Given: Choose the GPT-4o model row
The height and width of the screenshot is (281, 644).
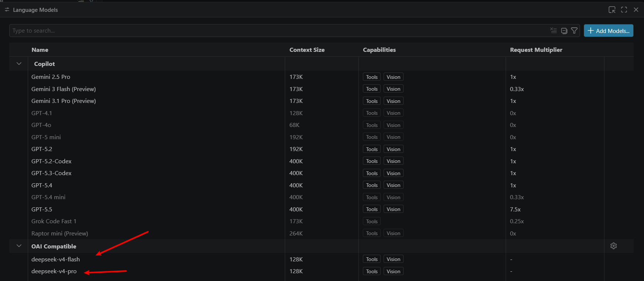Looking at the screenshot, I should [41, 125].
